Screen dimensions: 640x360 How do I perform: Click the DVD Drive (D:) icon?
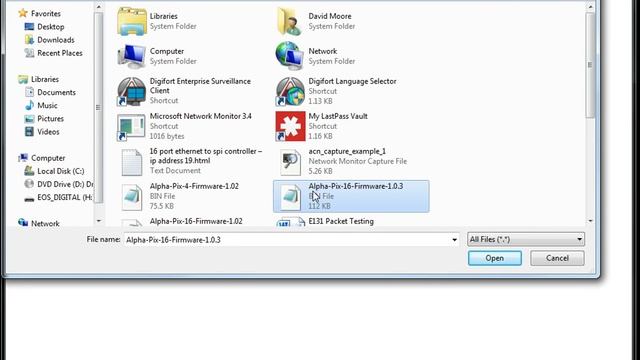click(x=29, y=184)
